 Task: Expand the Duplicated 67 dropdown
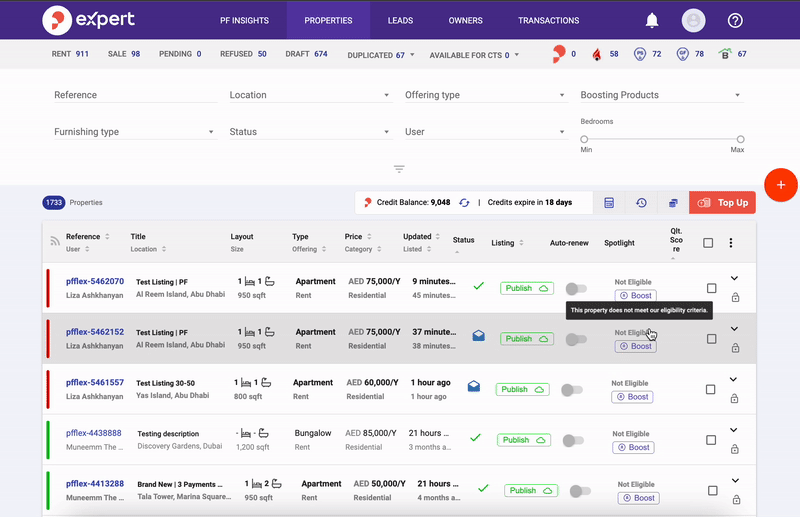click(x=381, y=55)
